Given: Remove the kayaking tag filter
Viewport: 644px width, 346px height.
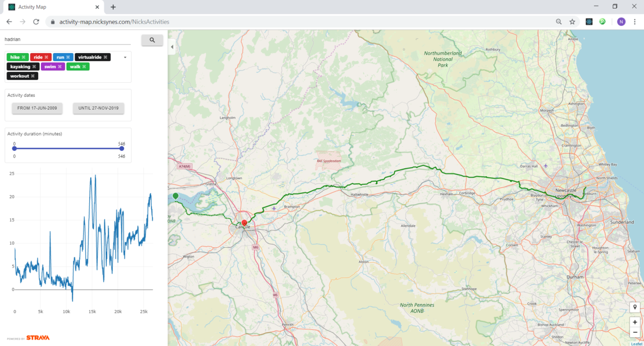Looking at the screenshot, I should click(x=34, y=67).
